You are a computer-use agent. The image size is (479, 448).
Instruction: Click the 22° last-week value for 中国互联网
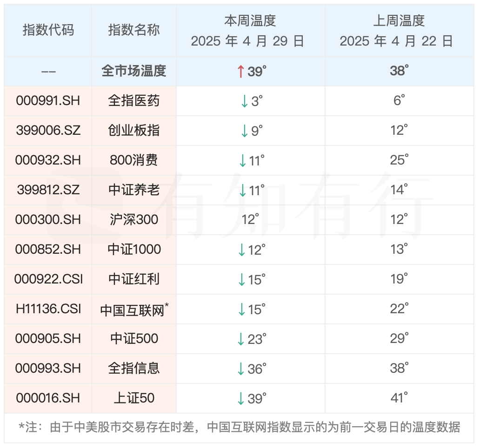click(x=399, y=309)
